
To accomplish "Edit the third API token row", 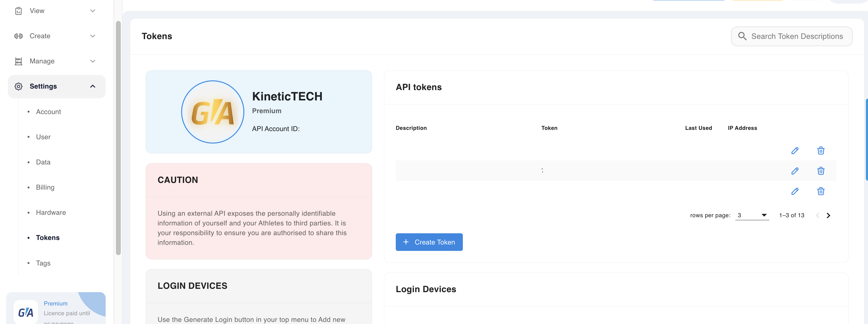I will click(795, 191).
